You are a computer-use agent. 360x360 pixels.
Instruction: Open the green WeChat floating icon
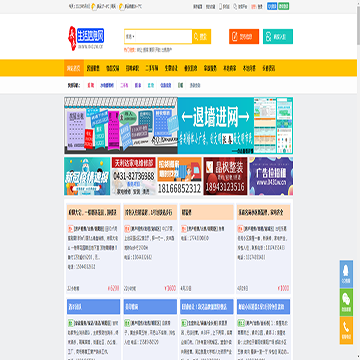click(346, 302)
